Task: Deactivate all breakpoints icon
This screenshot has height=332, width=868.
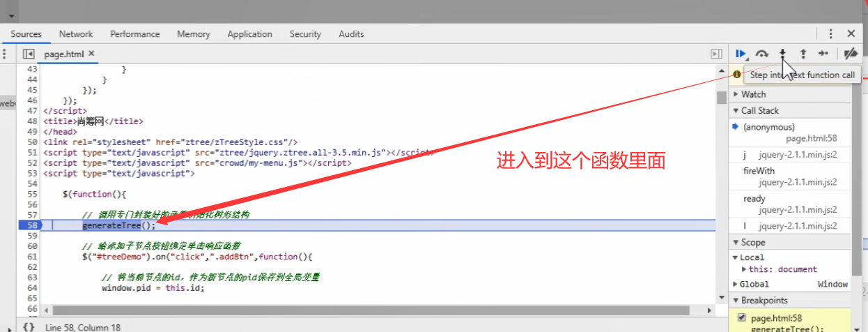Action: point(850,54)
